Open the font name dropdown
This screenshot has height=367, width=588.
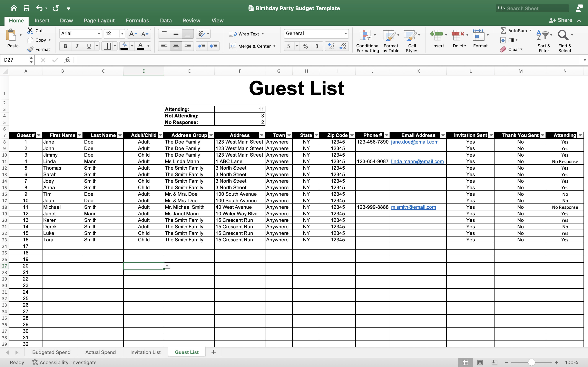click(x=99, y=33)
